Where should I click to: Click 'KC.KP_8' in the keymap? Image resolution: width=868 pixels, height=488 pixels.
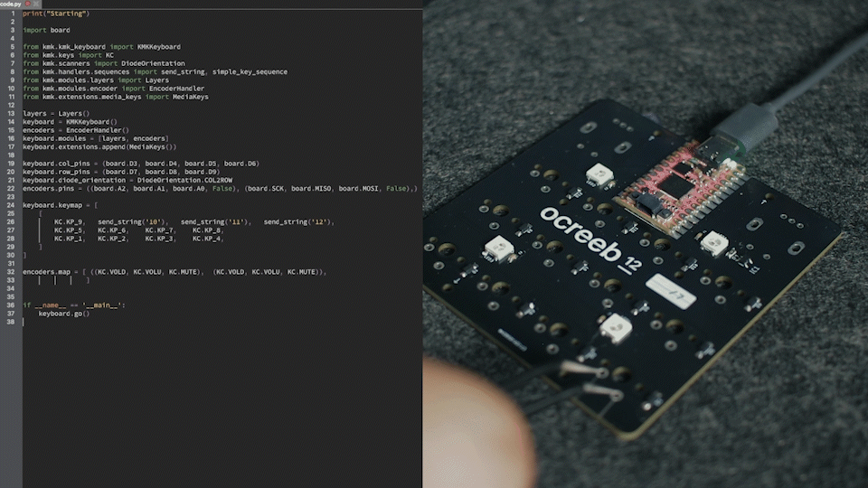(206, 230)
